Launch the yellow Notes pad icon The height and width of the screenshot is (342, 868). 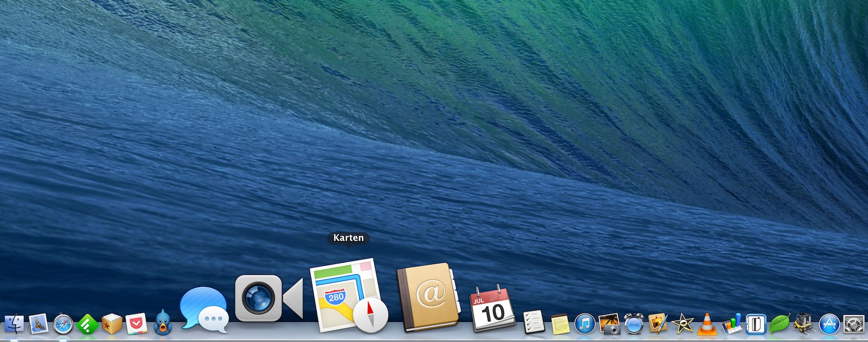[x=560, y=324]
